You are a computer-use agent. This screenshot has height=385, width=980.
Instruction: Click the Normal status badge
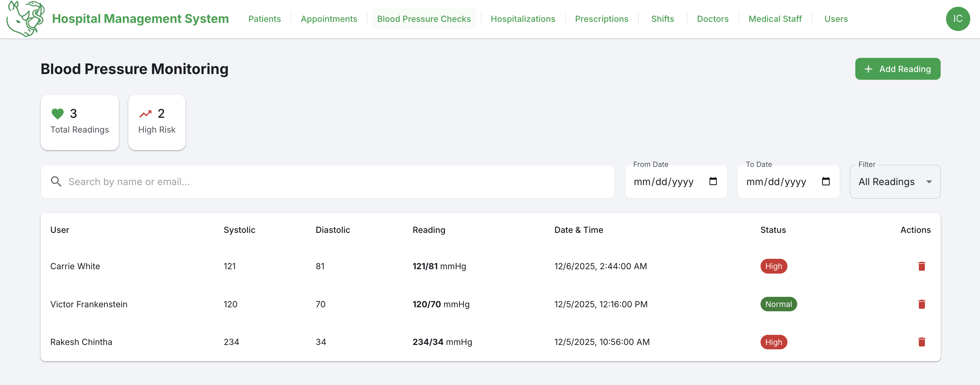tap(778, 304)
